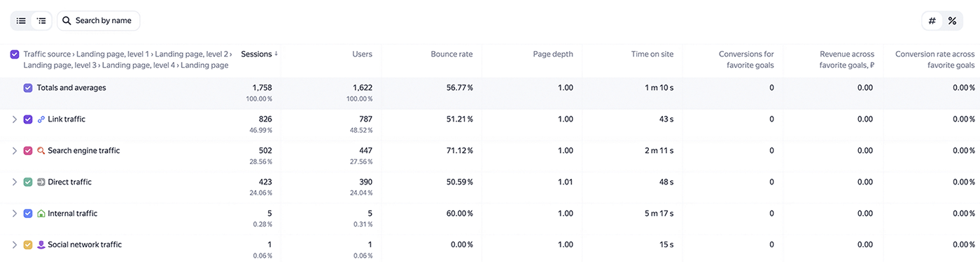Select the Internal traffic label
This screenshot has height=262, width=980.
[73, 214]
